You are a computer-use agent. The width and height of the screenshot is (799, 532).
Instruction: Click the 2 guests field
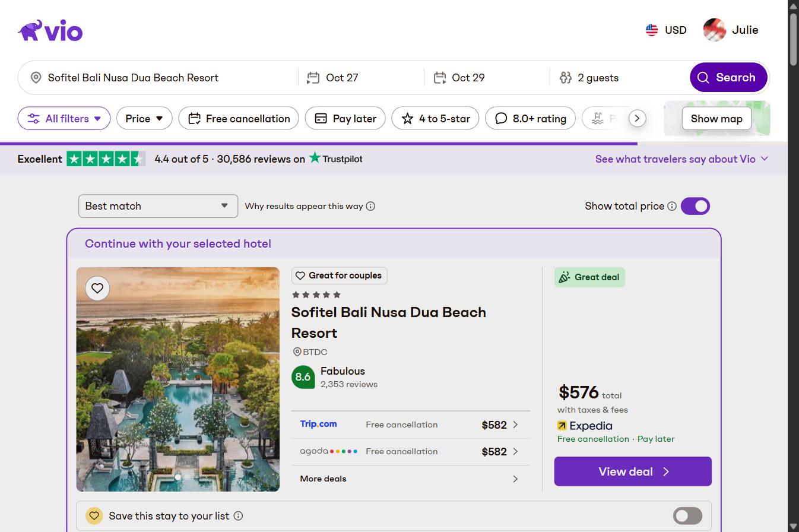617,78
